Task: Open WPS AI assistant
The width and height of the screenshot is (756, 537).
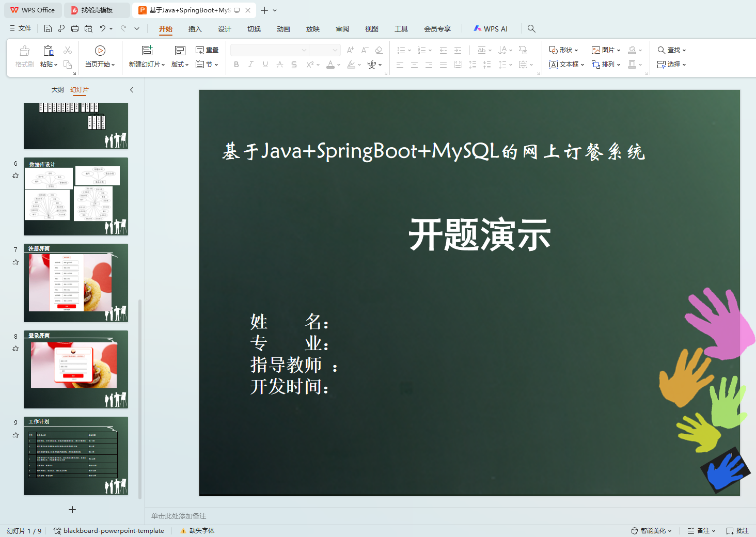Action: pos(491,29)
